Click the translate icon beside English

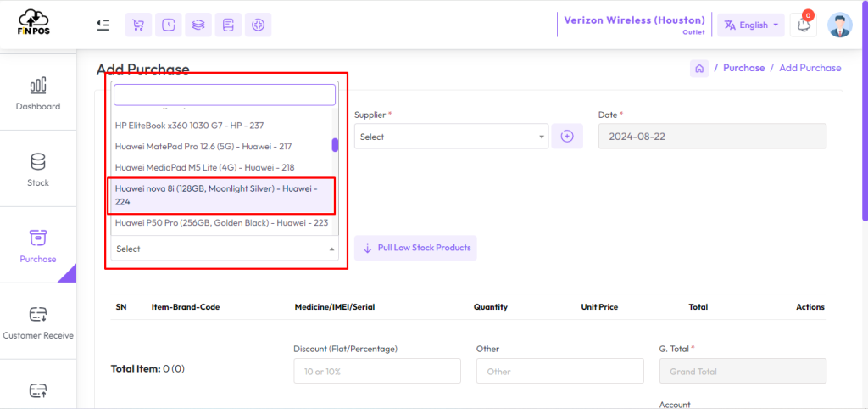[x=730, y=25]
